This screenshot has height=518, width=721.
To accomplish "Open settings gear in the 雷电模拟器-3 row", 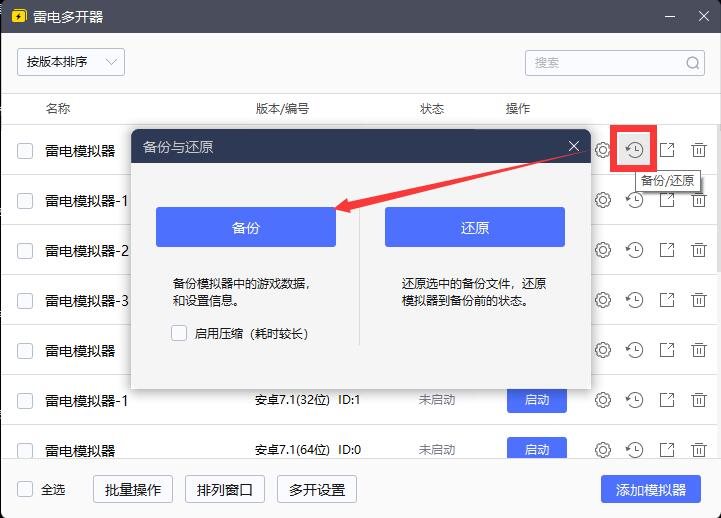I will (602, 300).
